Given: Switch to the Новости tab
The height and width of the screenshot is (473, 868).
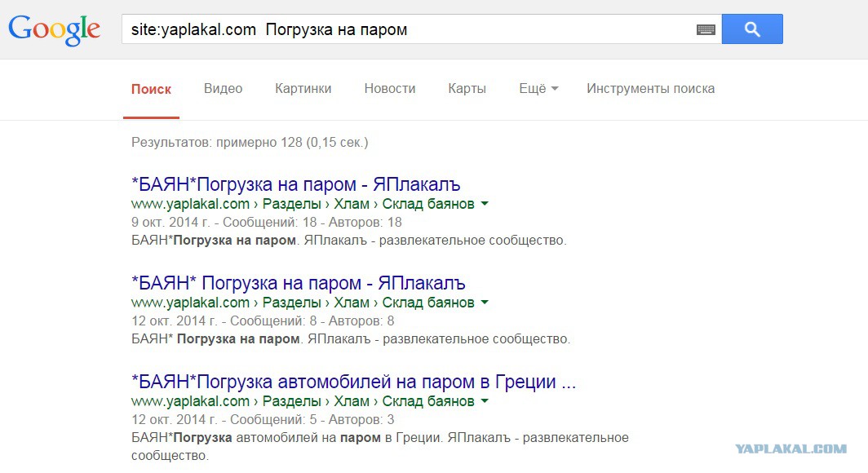Looking at the screenshot, I should pyautogui.click(x=390, y=89).
